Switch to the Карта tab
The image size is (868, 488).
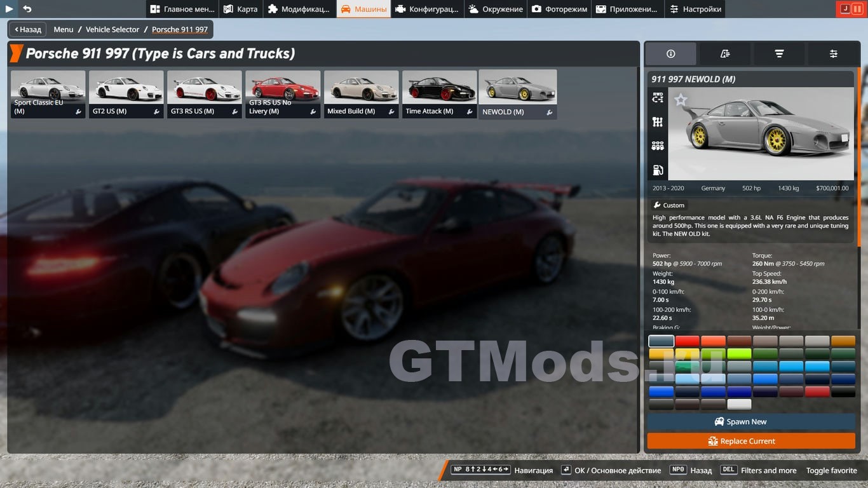point(241,9)
